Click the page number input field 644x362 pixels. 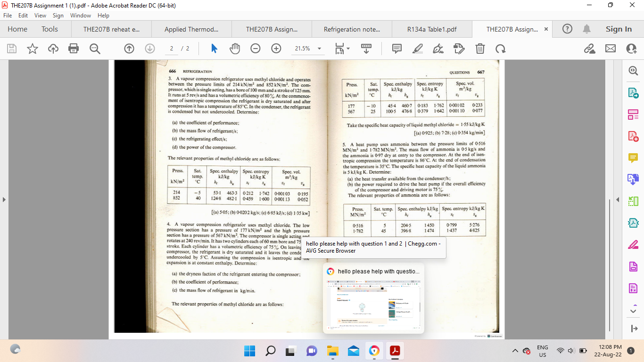point(171,48)
